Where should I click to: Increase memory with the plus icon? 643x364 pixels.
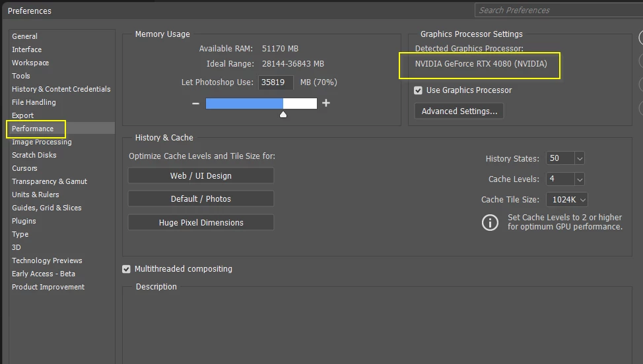(326, 103)
